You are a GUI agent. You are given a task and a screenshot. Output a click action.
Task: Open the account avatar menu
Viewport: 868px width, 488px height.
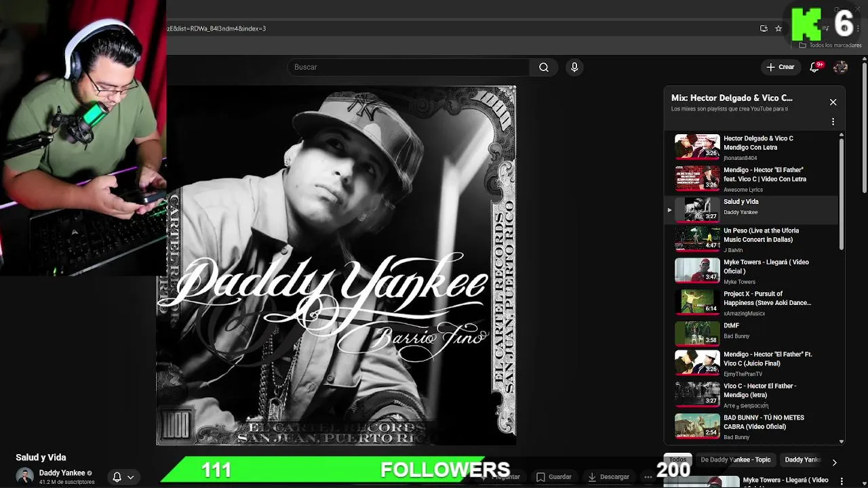tap(840, 67)
